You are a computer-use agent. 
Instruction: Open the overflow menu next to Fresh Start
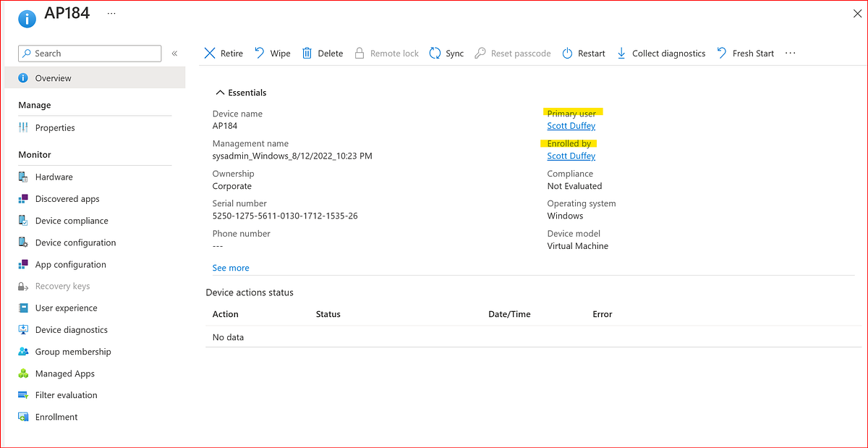790,53
